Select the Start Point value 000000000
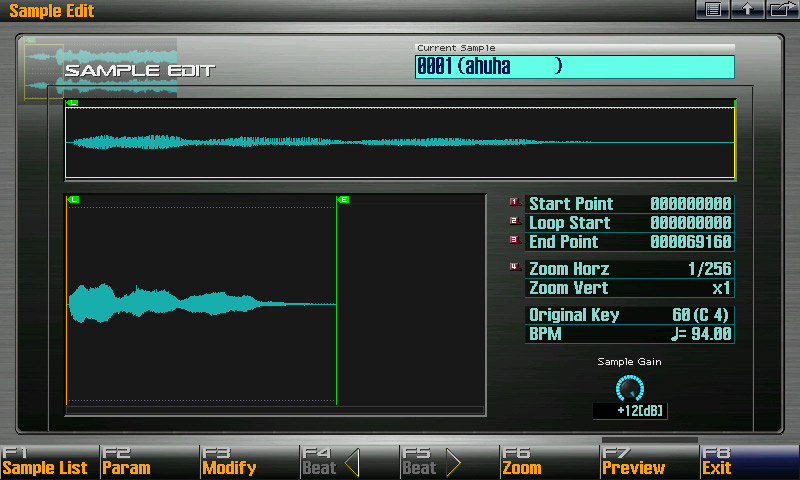The height and width of the screenshot is (480, 800). [x=690, y=204]
